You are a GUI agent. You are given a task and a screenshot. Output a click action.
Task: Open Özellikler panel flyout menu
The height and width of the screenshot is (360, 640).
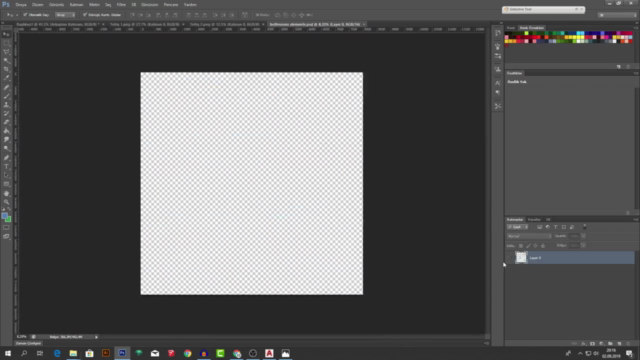click(636, 73)
